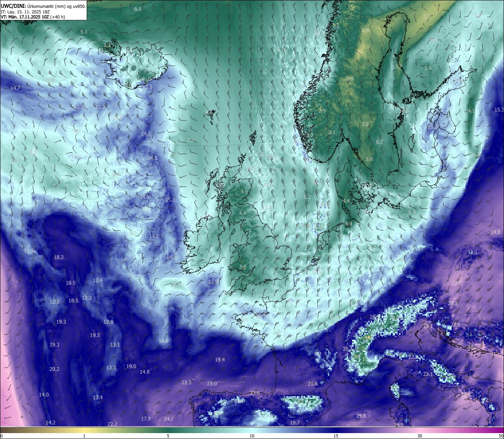Click the 7.2 value north of Scotland
The width and height of the screenshot is (504, 439).
[x=190, y=140]
